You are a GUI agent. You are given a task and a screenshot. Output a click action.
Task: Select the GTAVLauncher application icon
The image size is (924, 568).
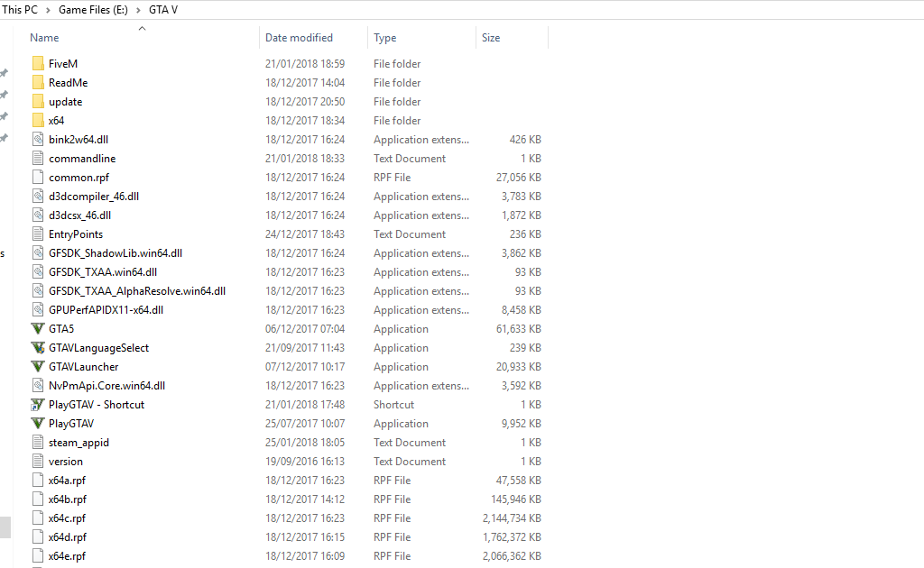coord(38,367)
